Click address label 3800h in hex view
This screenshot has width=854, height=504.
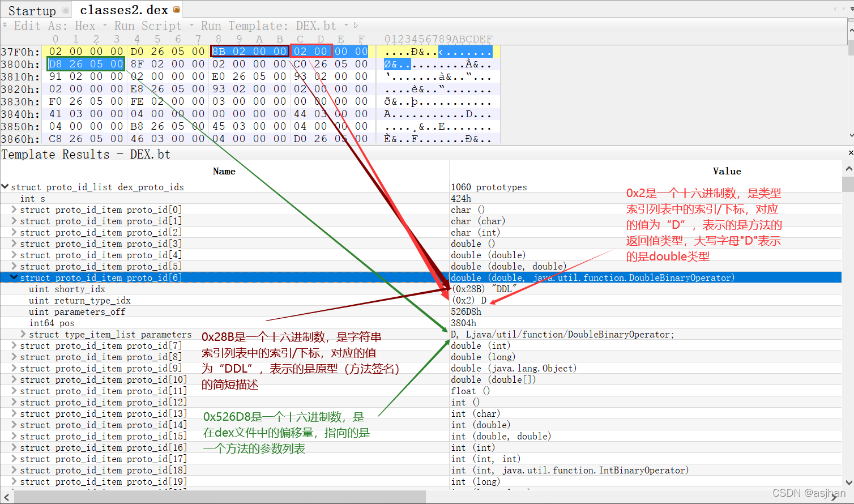(x=20, y=64)
